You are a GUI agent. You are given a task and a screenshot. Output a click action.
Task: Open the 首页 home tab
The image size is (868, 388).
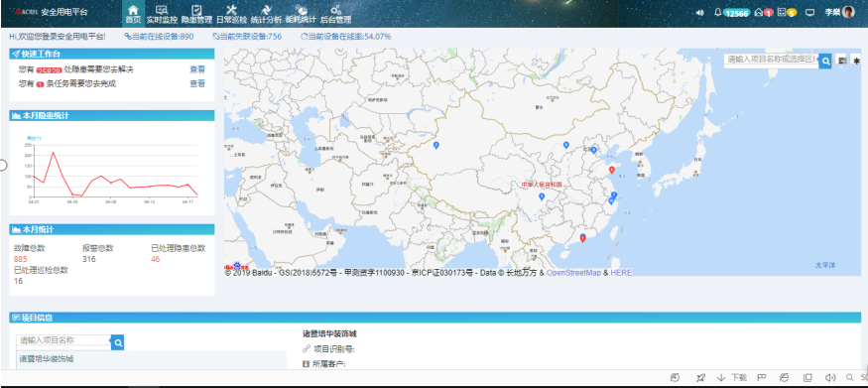[133, 14]
